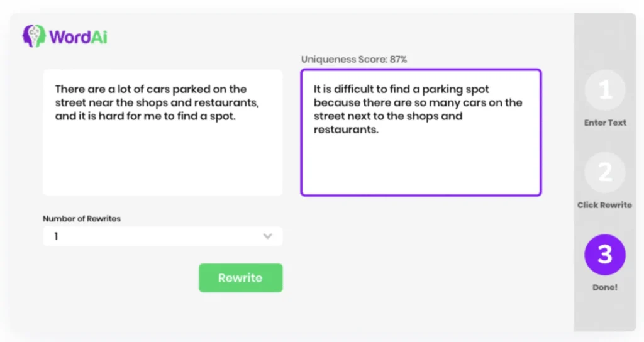Click empty space inside the output box

420,167
